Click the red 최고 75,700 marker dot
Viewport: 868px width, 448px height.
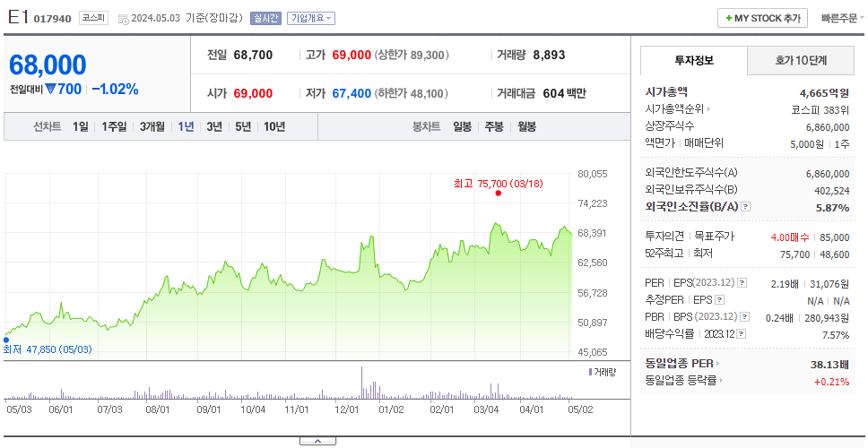(x=499, y=193)
